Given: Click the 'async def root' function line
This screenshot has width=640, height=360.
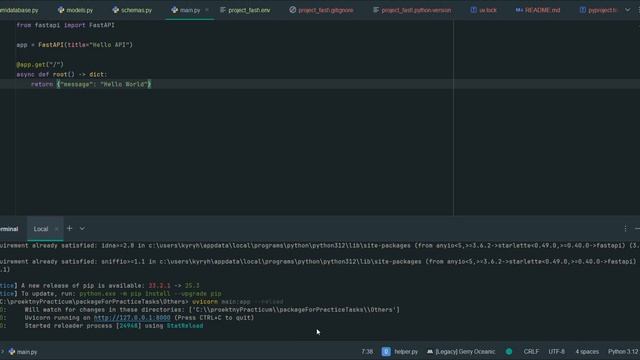Looking at the screenshot, I should 61,74.
